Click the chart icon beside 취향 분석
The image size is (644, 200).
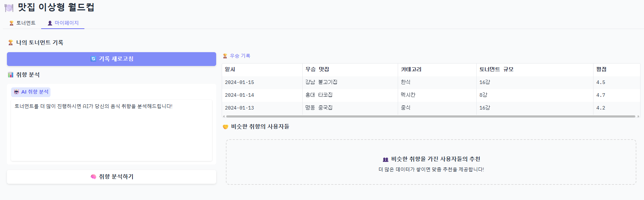tap(11, 75)
